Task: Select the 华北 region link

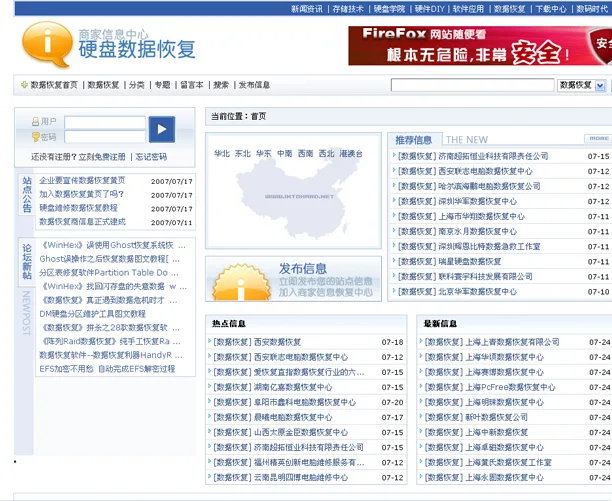Action: click(x=222, y=154)
